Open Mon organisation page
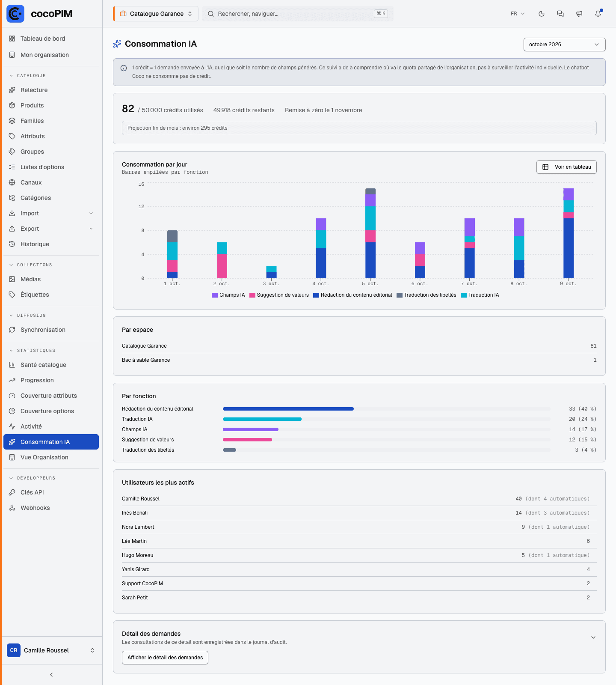The image size is (616, 685). pos(51,55)
